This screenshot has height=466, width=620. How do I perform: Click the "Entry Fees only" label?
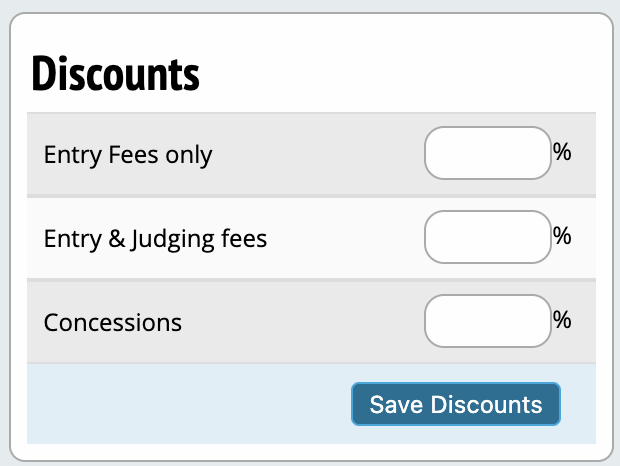[x=128, y=155]
